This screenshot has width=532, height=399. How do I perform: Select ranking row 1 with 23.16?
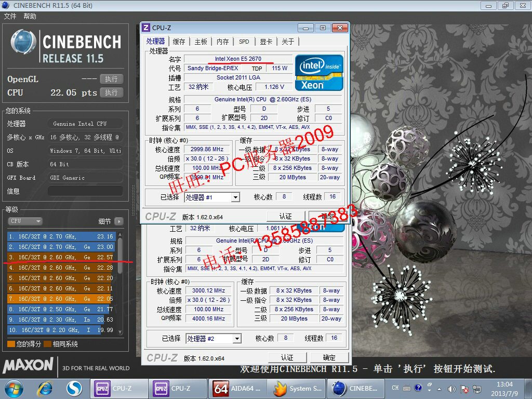[x=61, y=236]
